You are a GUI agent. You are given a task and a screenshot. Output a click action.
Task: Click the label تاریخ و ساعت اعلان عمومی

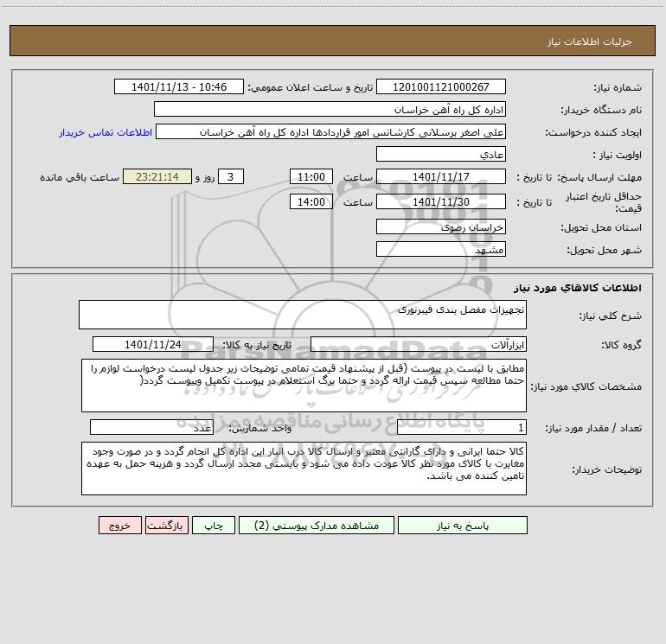(311, 88)
